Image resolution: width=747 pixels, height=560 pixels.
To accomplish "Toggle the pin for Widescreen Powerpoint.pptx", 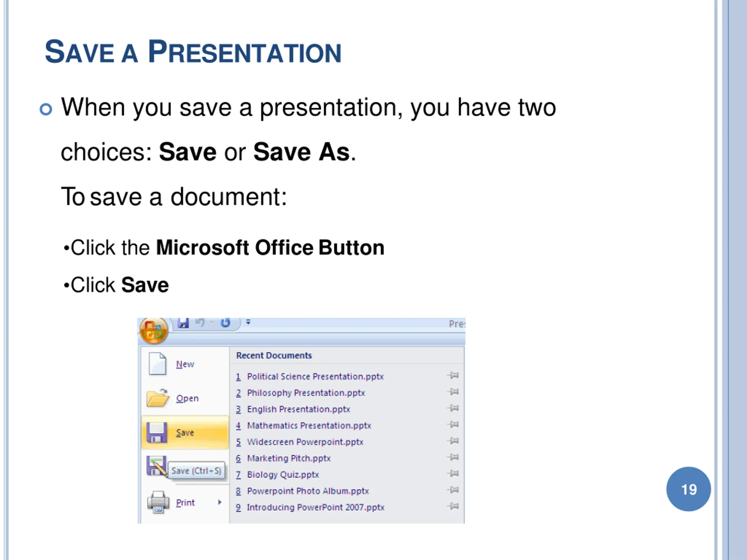I will [453, 441].
